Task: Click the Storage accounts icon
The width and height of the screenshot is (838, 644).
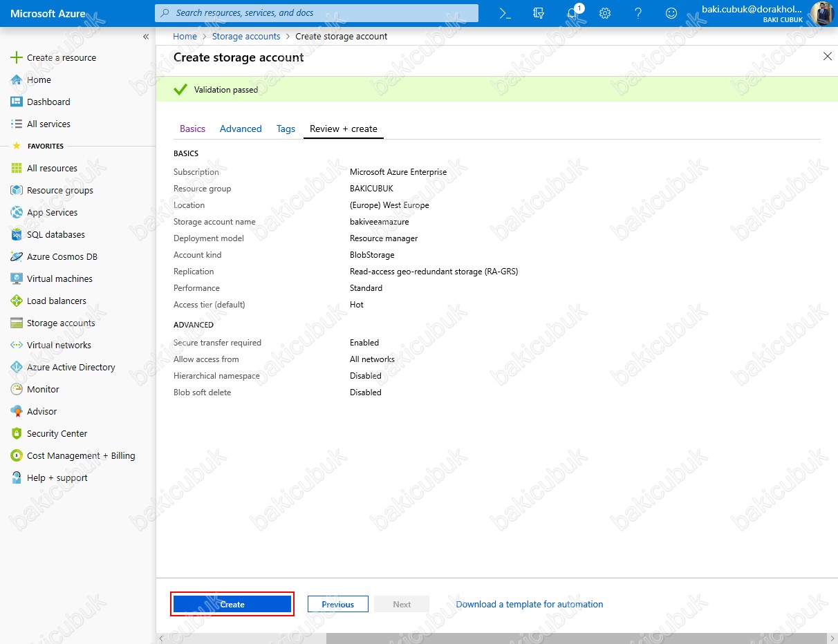Action: [17, 323]
